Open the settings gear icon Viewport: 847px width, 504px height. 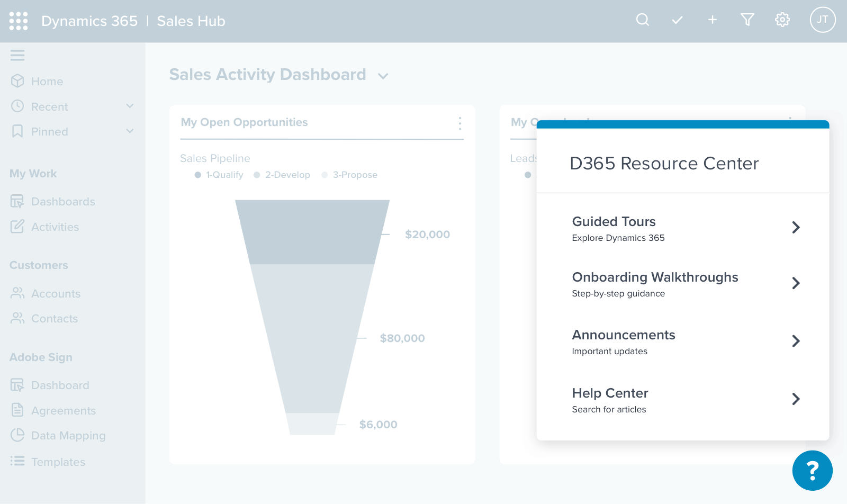click(782, 20)
